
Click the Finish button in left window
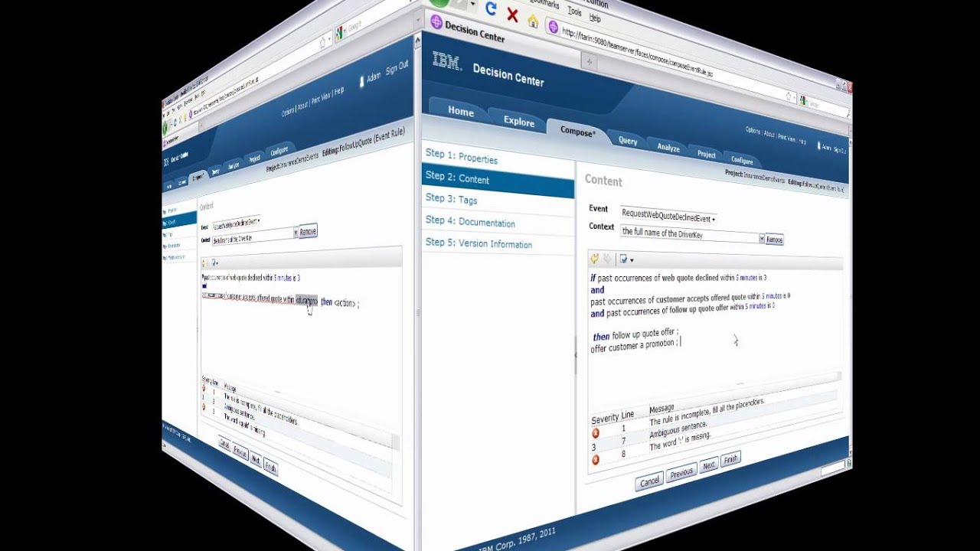(x=270, y=466)
